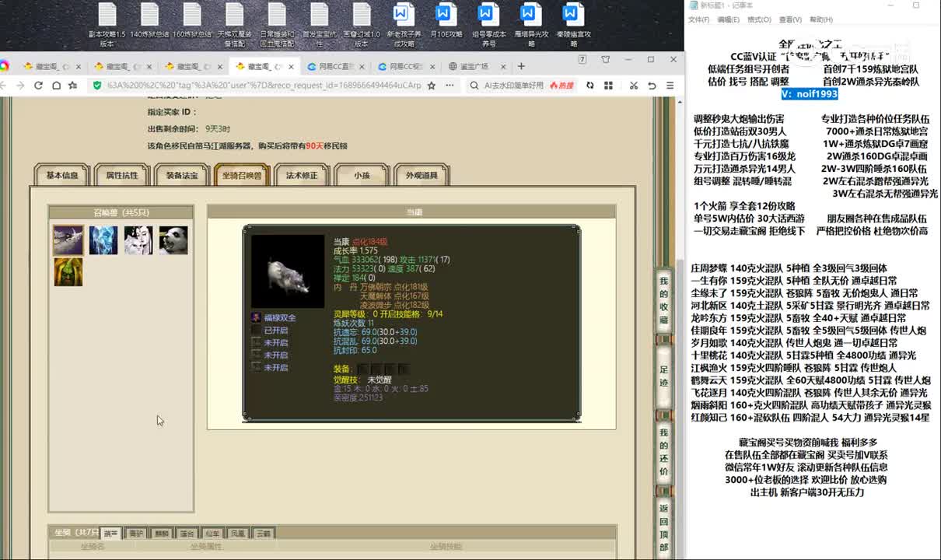Select the 坐骑召唤兽 tab
The width and height of the screenshot is (941, 560).
[242, 176]
